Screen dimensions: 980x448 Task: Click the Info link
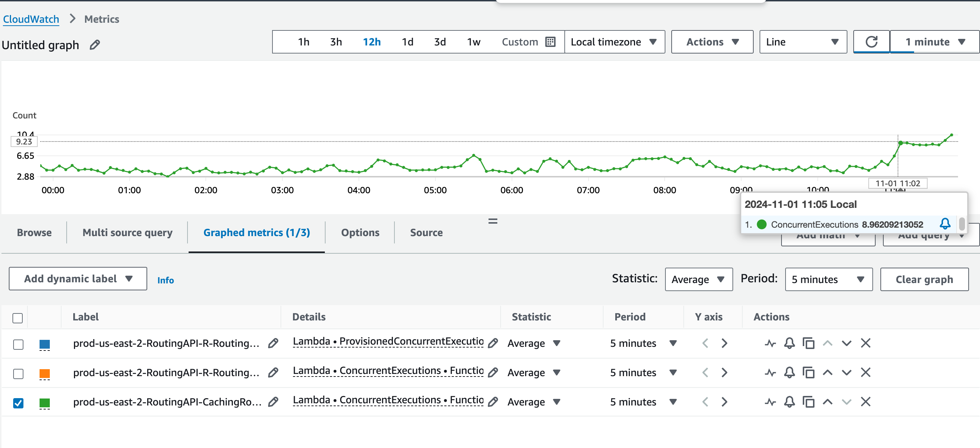(x=166, y=280)
